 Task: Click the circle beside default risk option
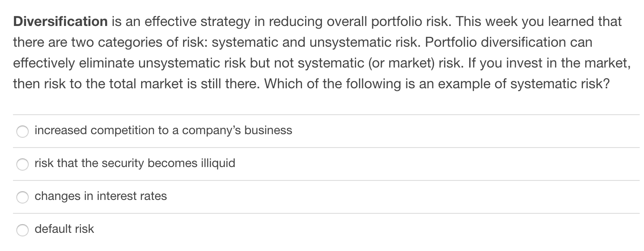[x=23, y=230]
